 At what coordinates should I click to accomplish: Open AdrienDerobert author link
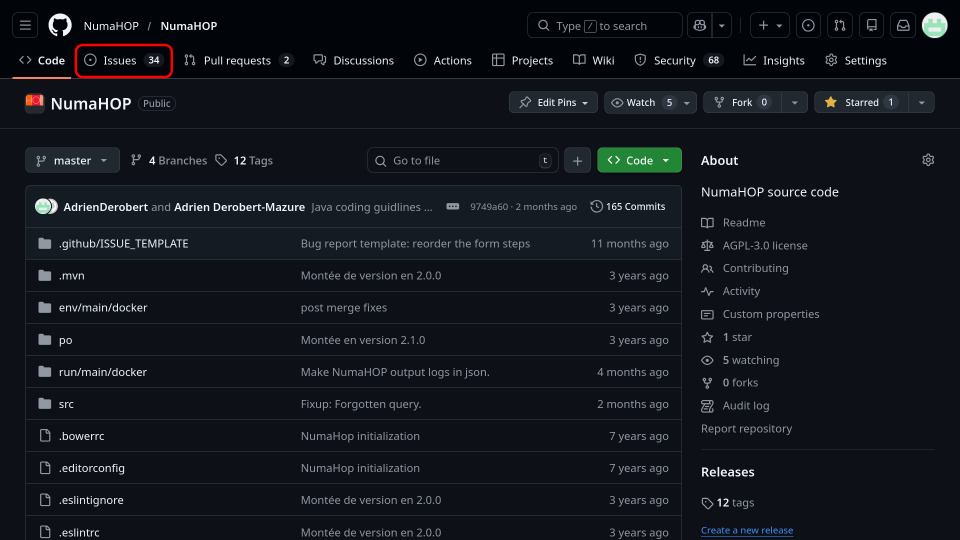[x=105, y=207]
